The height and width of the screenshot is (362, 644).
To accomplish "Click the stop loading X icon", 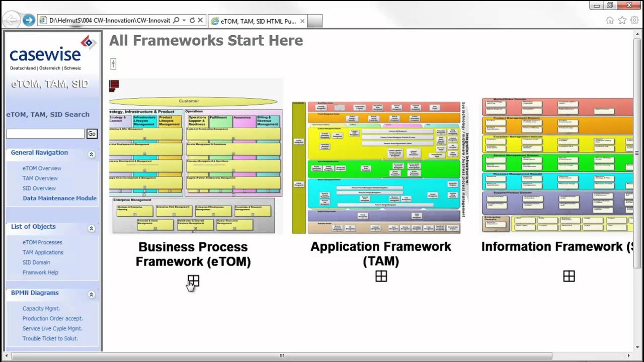I will click(x=200, y=21).
